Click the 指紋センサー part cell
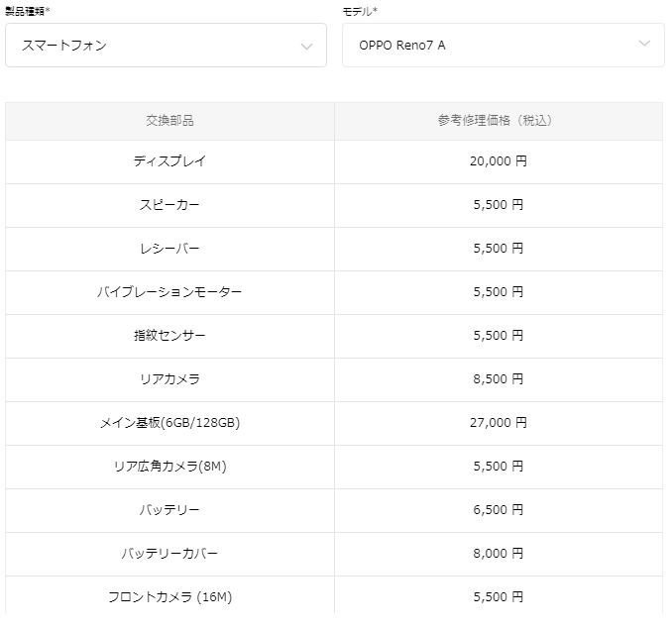This screenshot has height=629, width=672. [169, 336]
